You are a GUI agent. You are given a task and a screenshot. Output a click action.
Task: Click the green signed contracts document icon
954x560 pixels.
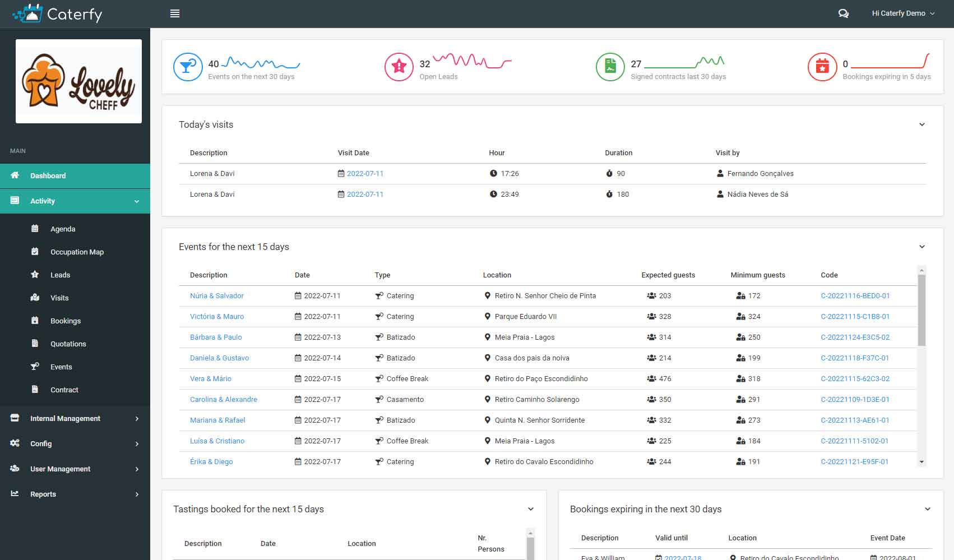(610, 67)
